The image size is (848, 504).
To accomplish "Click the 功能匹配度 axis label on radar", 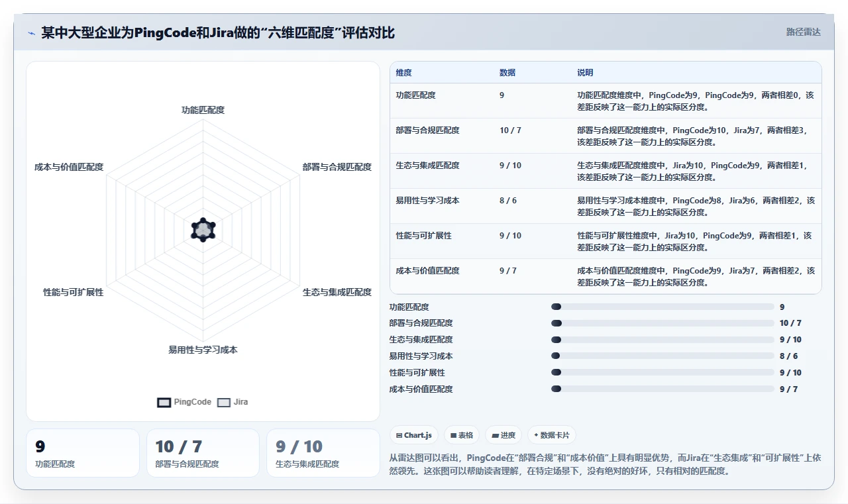I will [203, 110].
